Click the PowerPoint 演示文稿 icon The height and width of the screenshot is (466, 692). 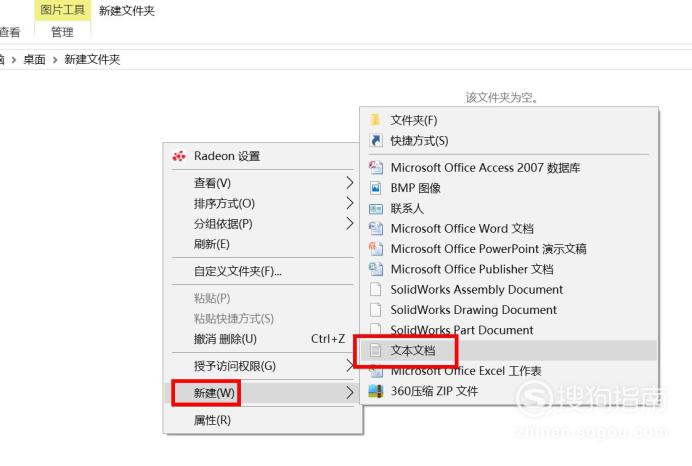[x=376, y=248]
